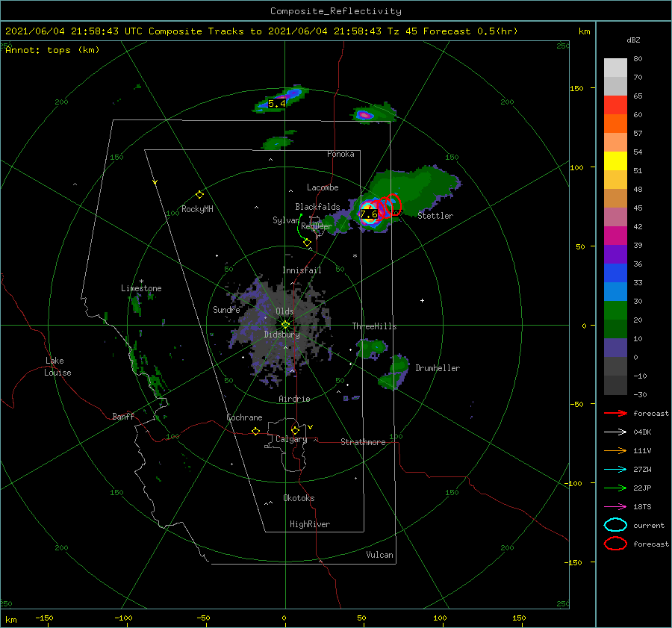Click the Strathmore city label
Viewport: 672px width, 628px height.
coord(363,442)
